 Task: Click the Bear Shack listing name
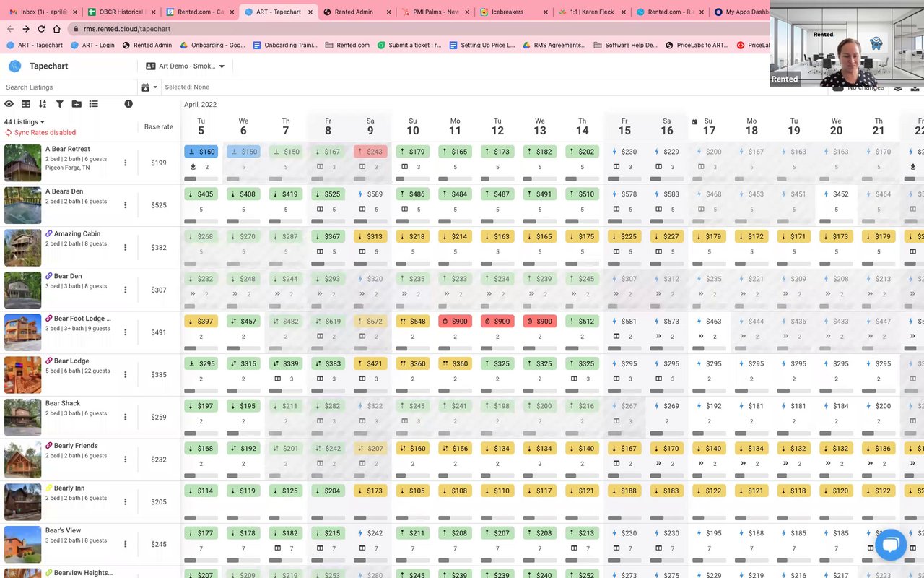(63, 404)
